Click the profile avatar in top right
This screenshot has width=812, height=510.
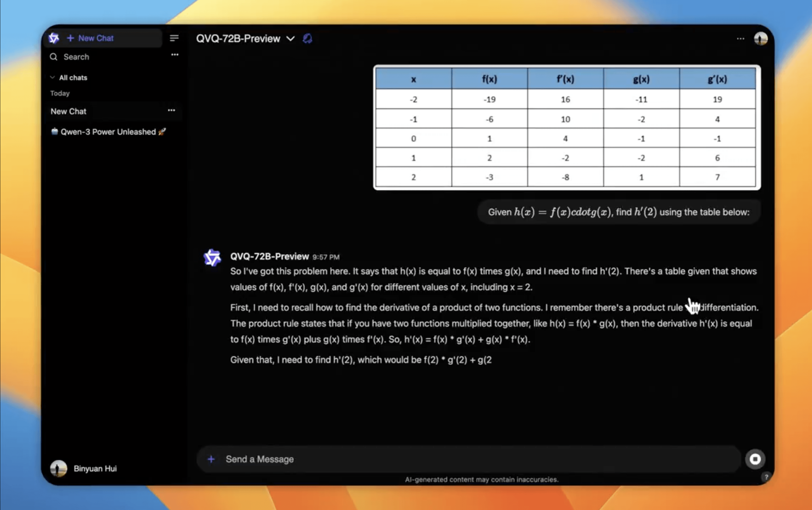(x=760, y=39)
